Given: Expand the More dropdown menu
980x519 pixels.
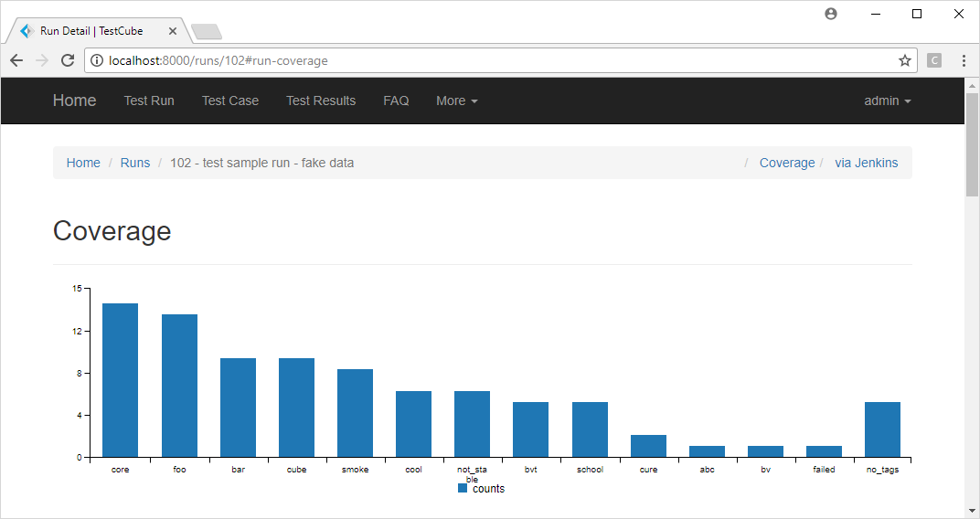Looking at the screenshot, I should (x=457, y=101).
